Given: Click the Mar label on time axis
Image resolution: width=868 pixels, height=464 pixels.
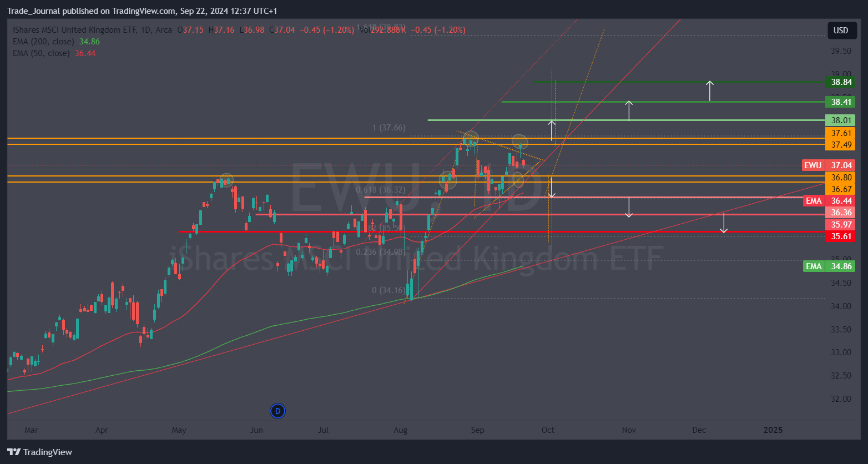Looking at the screenshot, I should point(31,430).
